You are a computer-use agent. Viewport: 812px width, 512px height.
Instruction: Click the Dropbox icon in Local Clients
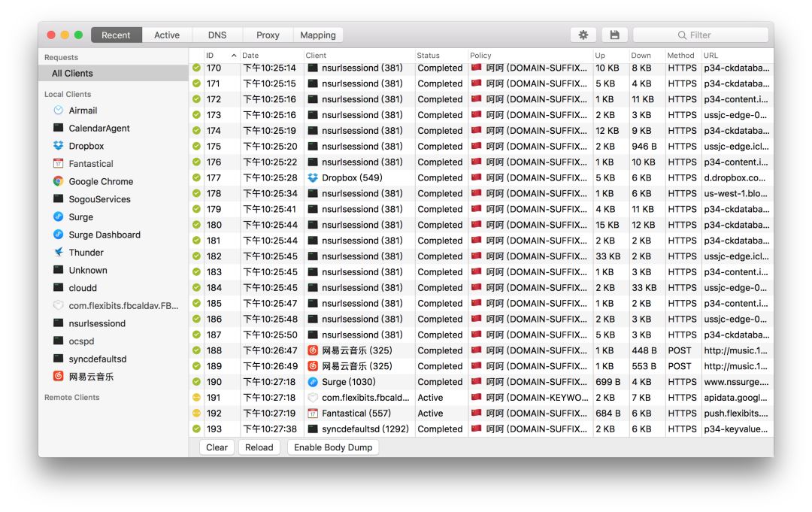(59, 146)
